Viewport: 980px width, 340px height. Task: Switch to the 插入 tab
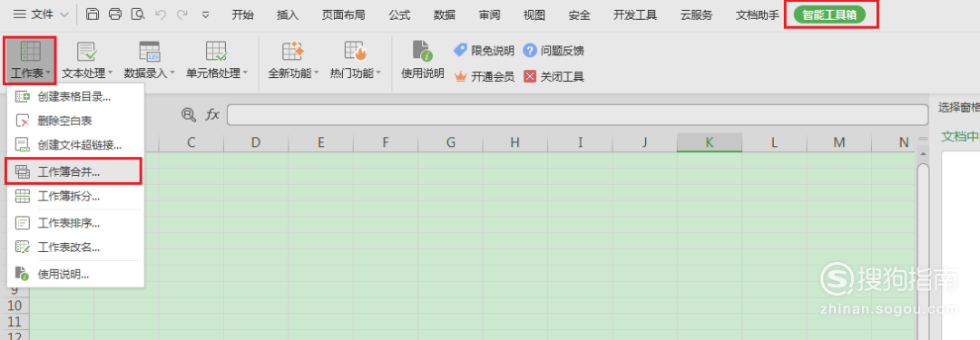coord(288,15)
